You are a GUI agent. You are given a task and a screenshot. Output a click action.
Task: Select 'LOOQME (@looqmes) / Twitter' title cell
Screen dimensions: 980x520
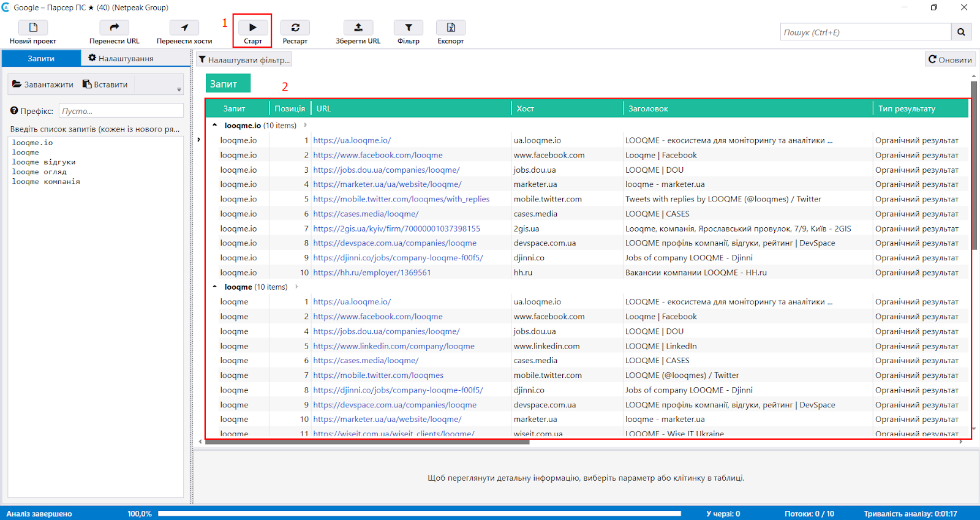click(747, 375)
